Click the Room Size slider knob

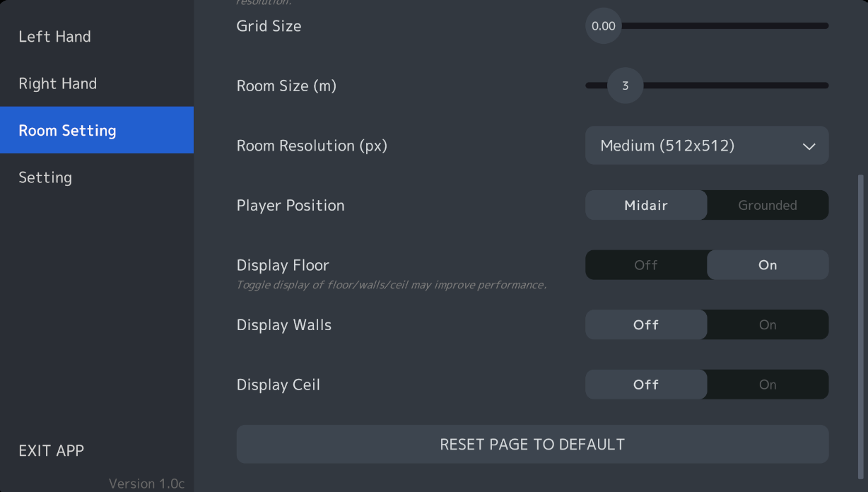626,86
